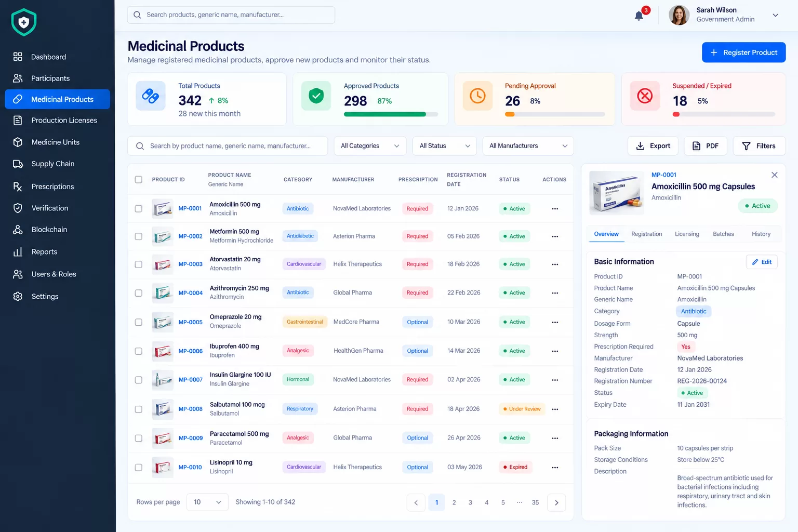
Task: Expand the All Categories dropdown
Action: coord(370,146)
